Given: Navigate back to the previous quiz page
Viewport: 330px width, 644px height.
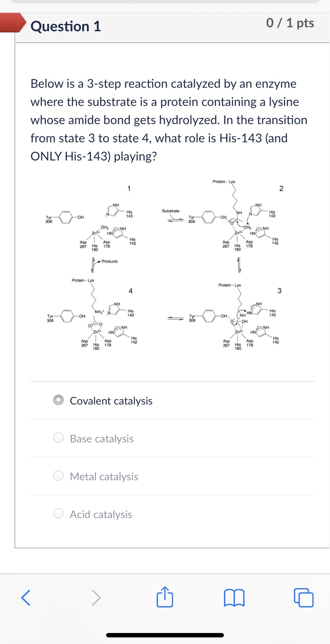Looking at the screenshot, I should coord(26,598).
